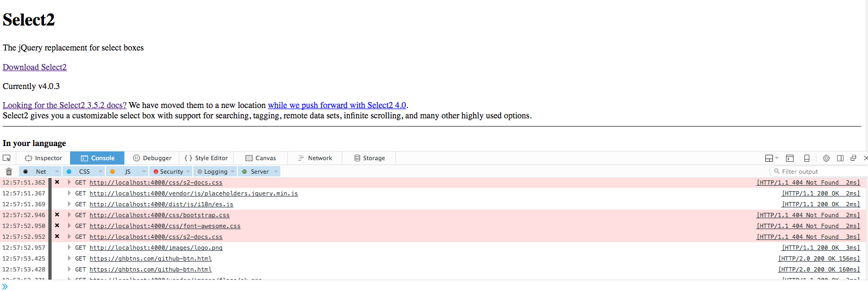This screenshot has width=868, height=291.
Task: Switch to the Inspector tab
Action: pos(43,158)
